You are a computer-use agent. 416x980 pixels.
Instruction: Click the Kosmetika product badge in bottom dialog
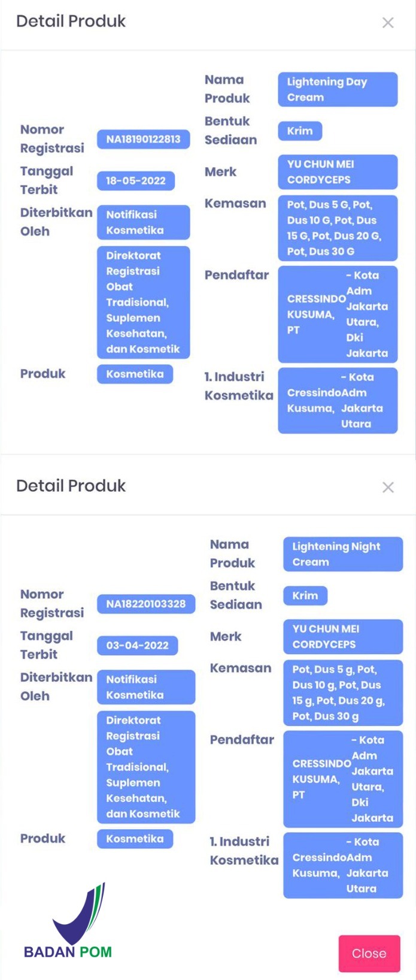[135, 839]
